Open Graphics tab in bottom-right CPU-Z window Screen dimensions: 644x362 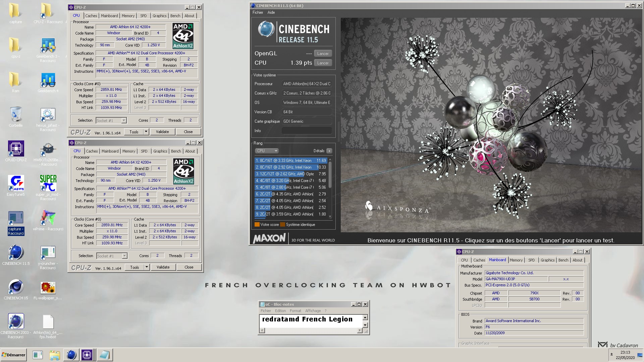(x=547, y=260)
